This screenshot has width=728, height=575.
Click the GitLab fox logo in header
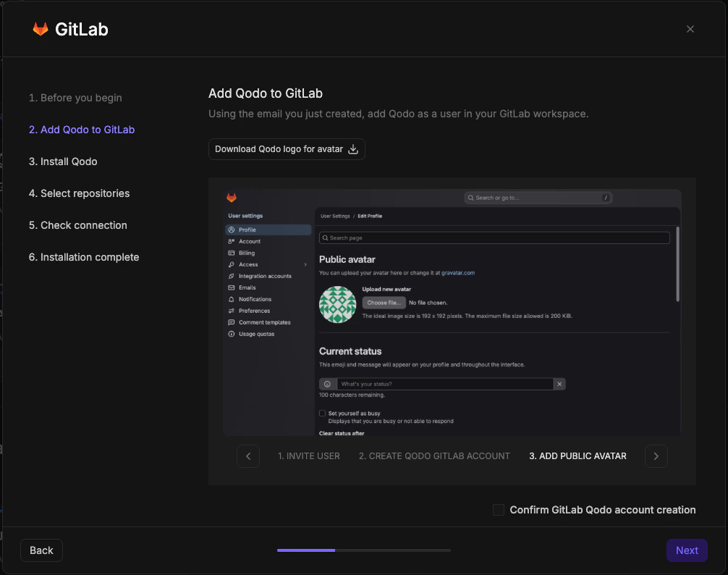point(41,29)
